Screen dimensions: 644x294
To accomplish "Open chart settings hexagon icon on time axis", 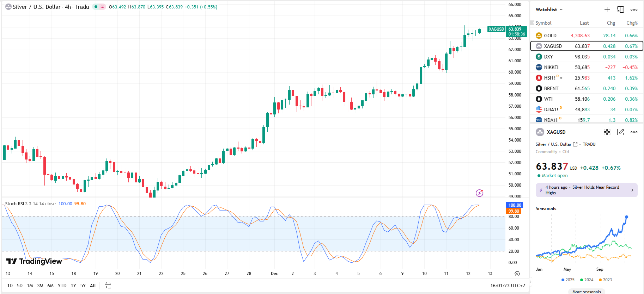I will (x=517, y=274).
